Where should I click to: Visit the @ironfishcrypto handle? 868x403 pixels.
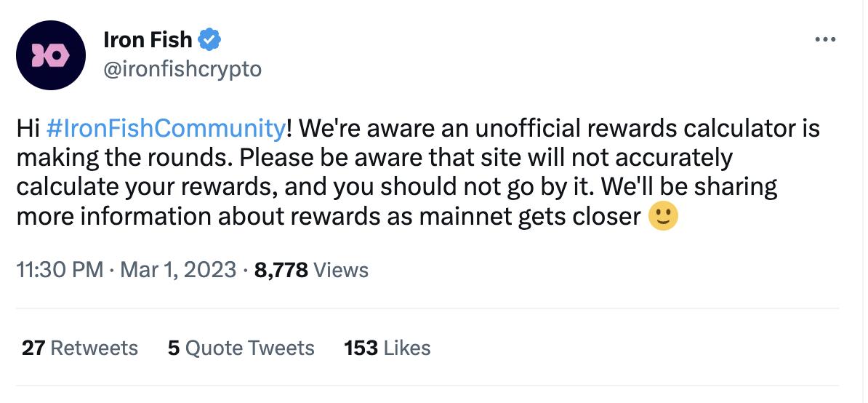click(182, 69)
